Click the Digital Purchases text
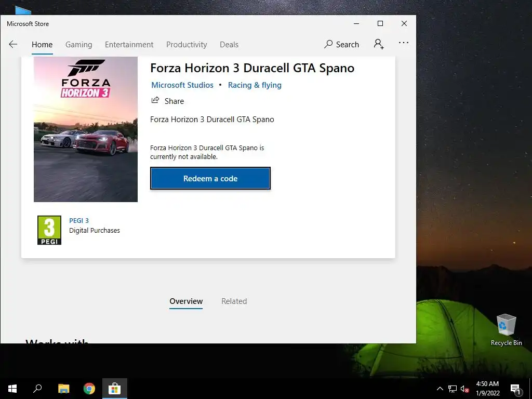Image resolution: width=532 pixels, height=399 pixels. 95,230
